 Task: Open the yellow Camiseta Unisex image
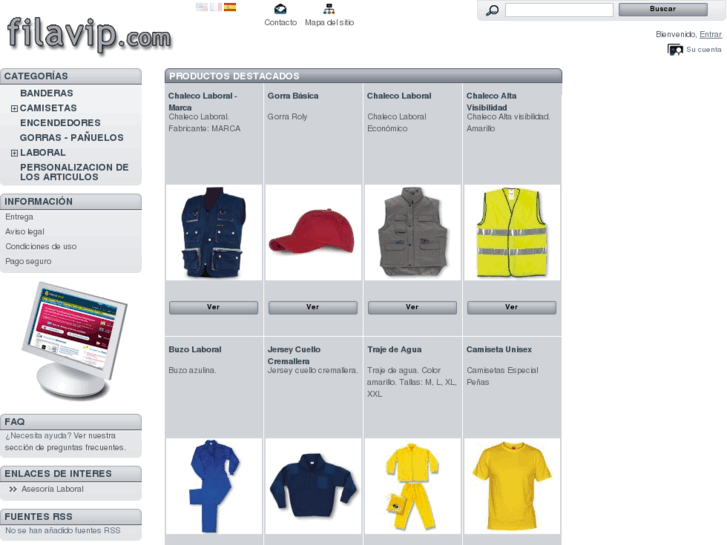[512, 486]
